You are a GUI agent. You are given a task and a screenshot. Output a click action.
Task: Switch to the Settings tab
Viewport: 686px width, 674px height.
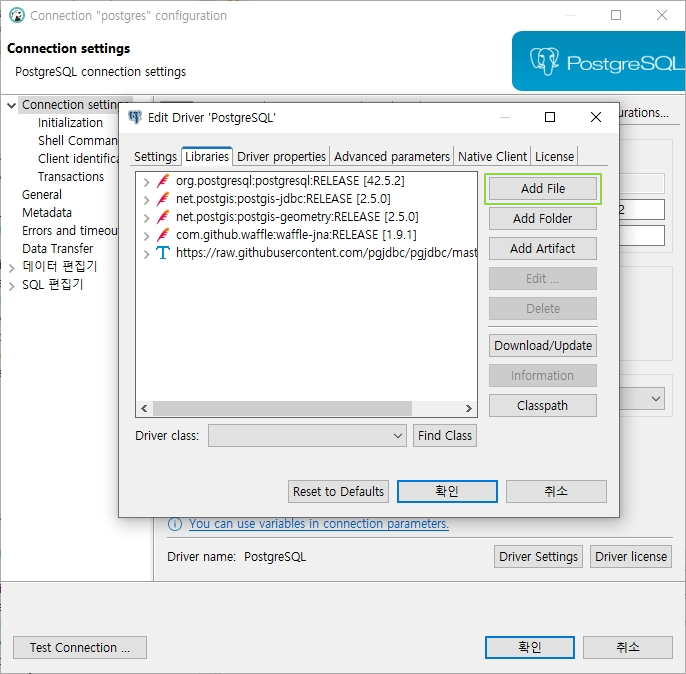tap(155, 157)
